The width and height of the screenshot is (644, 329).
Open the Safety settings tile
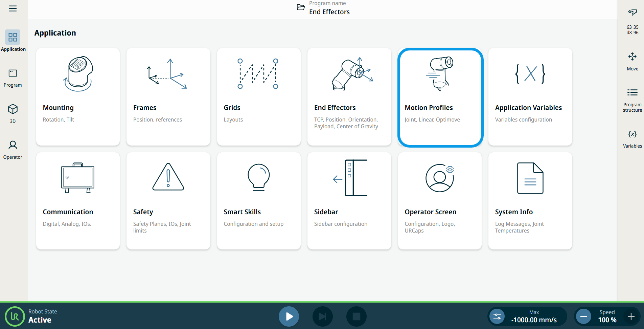point(168,201)
